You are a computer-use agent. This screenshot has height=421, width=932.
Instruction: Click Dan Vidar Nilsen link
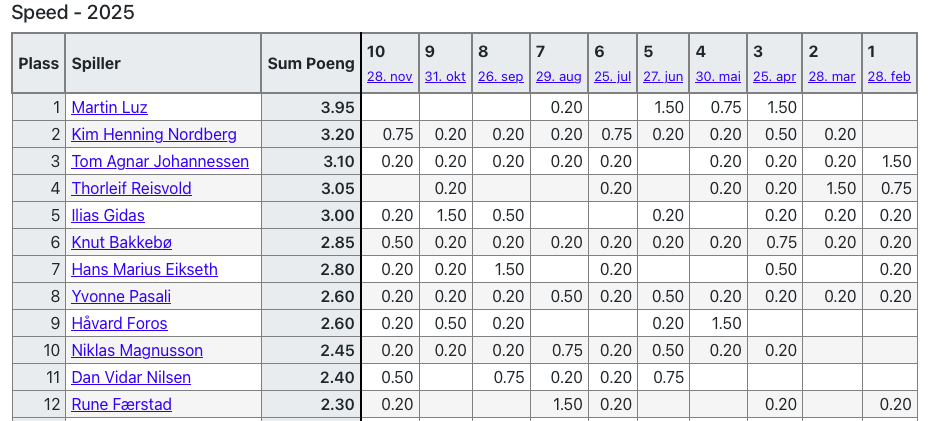(x=131, y=378)
